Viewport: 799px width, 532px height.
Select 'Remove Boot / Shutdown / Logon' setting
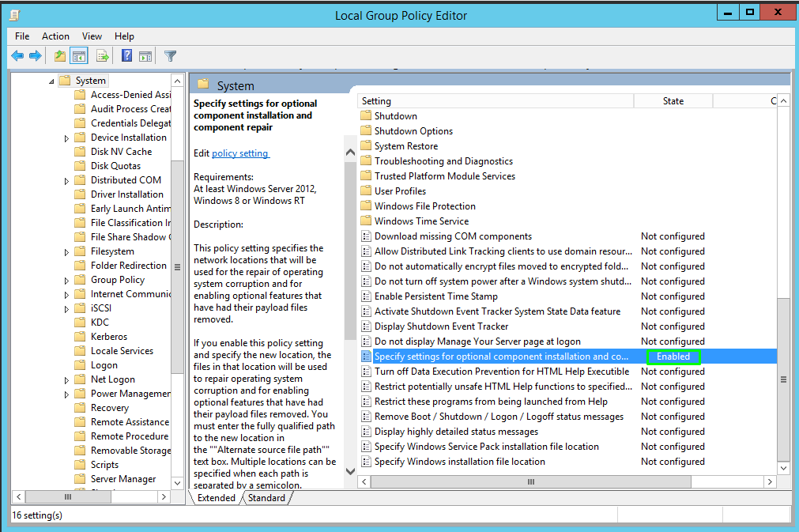click(x=567, y=417)
